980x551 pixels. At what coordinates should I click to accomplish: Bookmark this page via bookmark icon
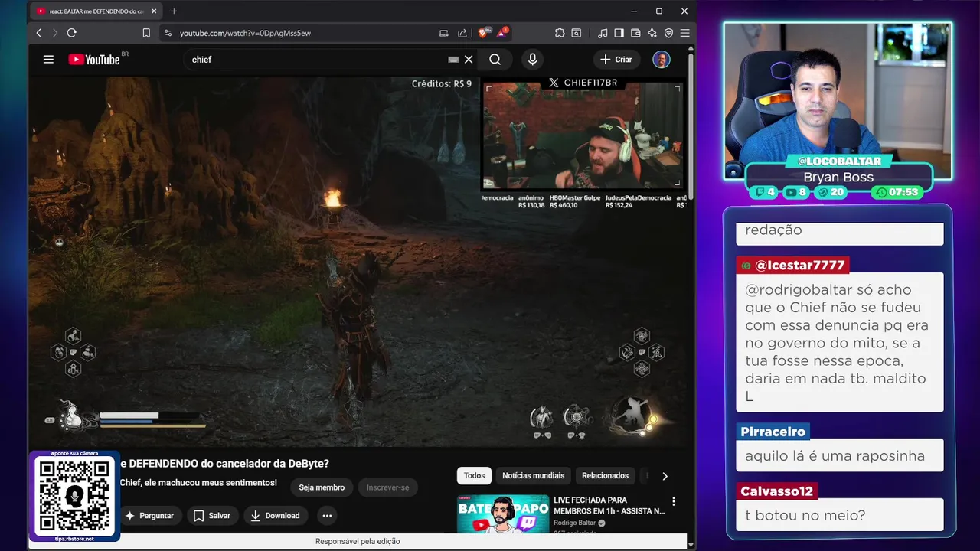(146, 33)
